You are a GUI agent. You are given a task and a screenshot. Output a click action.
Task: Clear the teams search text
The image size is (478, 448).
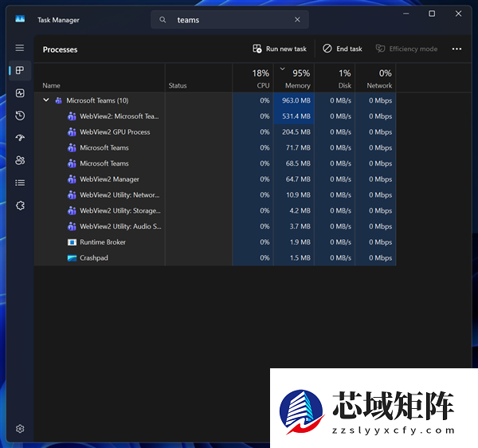(297, 20)
